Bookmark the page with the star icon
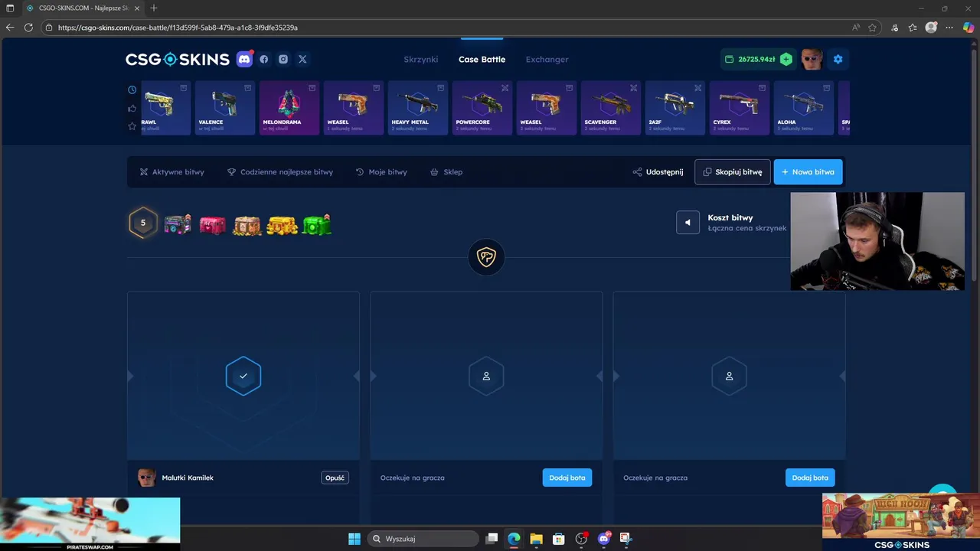 [x=872, y=28]
